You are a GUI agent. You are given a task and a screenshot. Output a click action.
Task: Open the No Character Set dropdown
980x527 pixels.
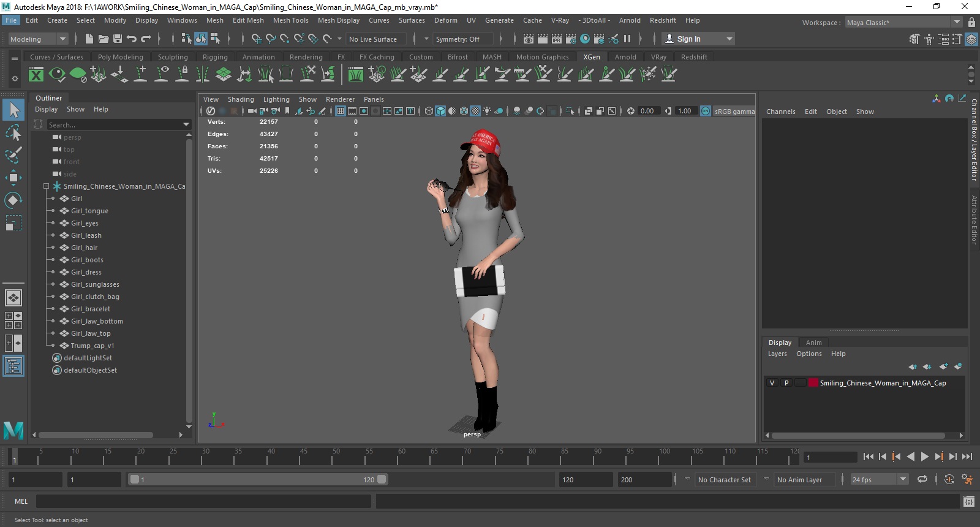click(x=687, y=479)
